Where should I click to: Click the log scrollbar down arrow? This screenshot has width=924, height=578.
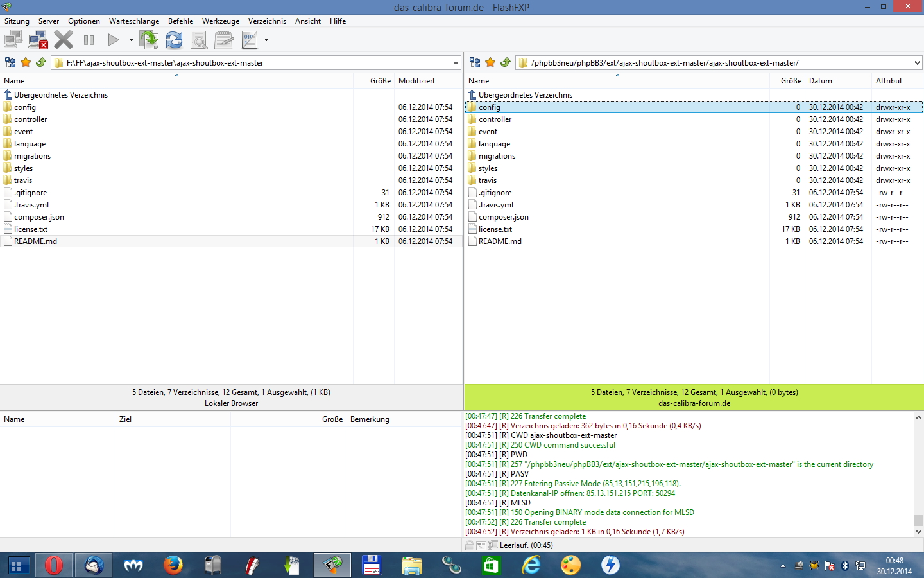point(918,531)
